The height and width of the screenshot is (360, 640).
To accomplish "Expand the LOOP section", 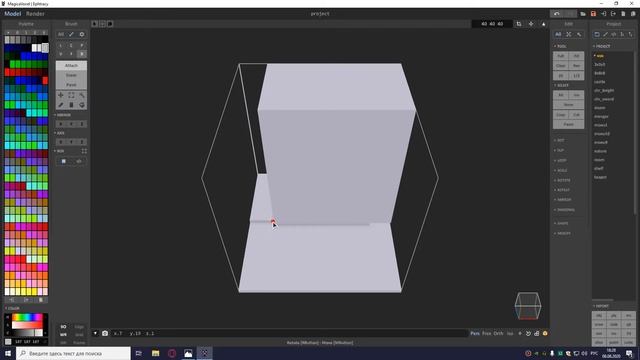I will pyautogui.click(x=560, y=160).
